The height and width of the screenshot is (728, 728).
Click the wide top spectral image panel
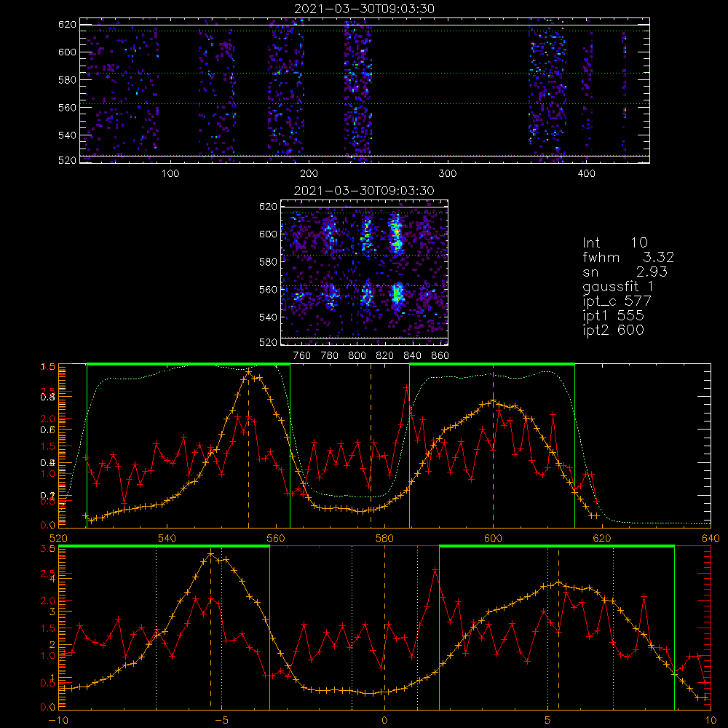click(x=365, y=90)
